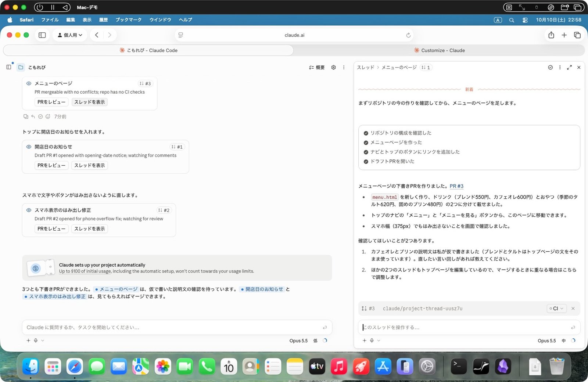The image size is (588, 382).
Task: Send message with main input enter icon
Action: coord(325,328)
